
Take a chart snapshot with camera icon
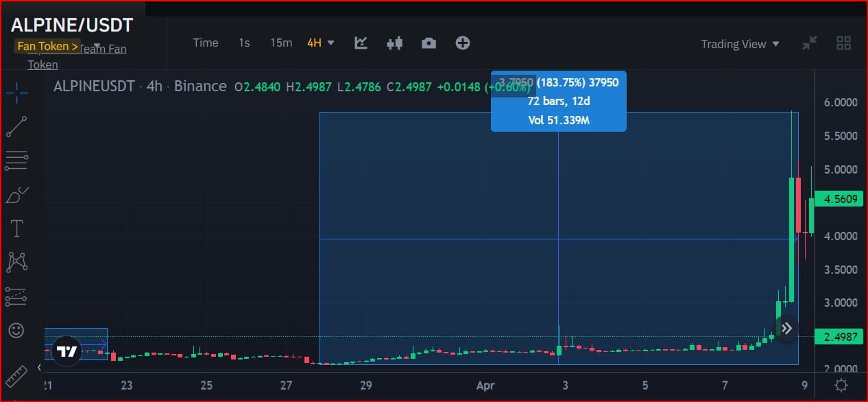(x=429, y=43)
